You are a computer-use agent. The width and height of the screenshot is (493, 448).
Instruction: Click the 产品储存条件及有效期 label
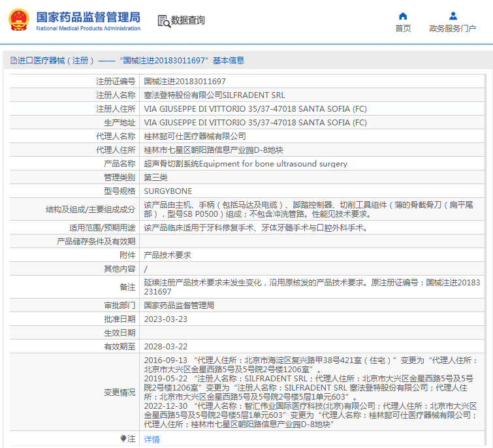click(96, 242)
